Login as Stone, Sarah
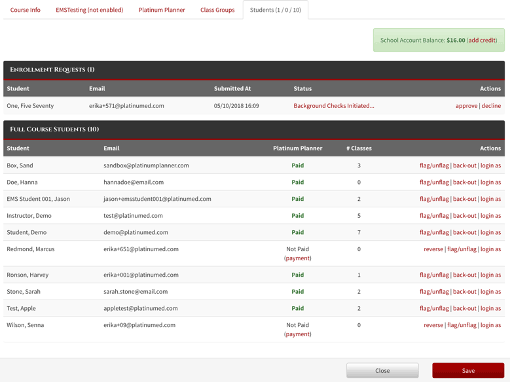510x382 pixels. [x=491, y=292]
